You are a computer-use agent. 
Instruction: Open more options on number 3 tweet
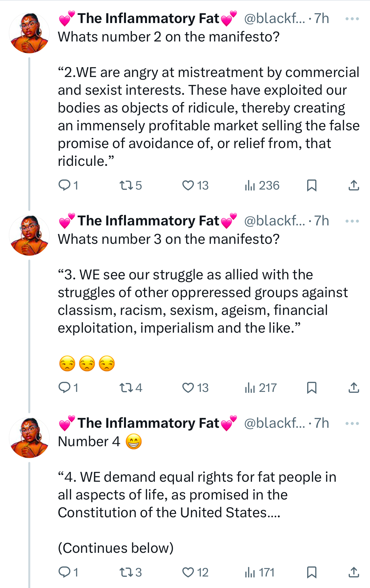point(352,221)
